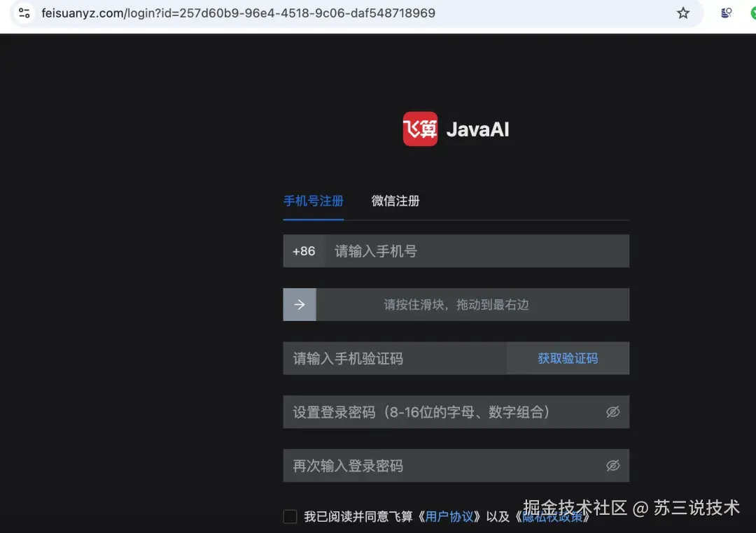
Task: Click the slide-to-verify captcha slider handle
Action: pos(300,304)
